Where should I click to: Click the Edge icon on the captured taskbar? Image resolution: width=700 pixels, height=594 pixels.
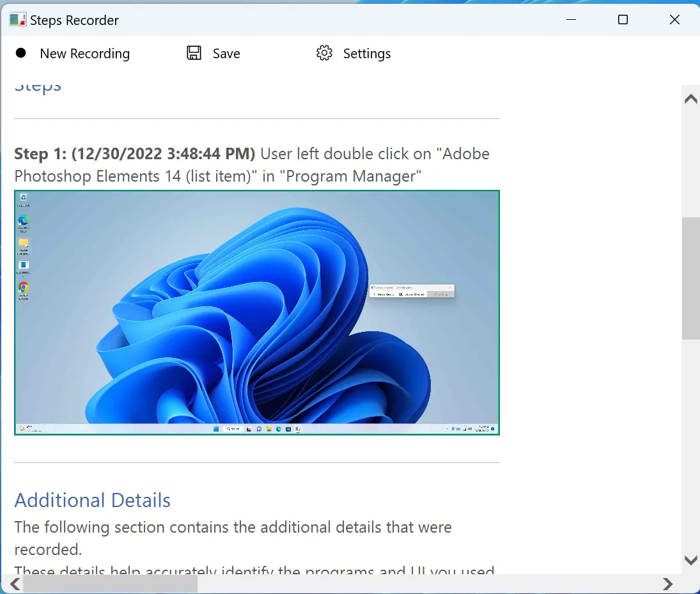(x=278, y=429)
